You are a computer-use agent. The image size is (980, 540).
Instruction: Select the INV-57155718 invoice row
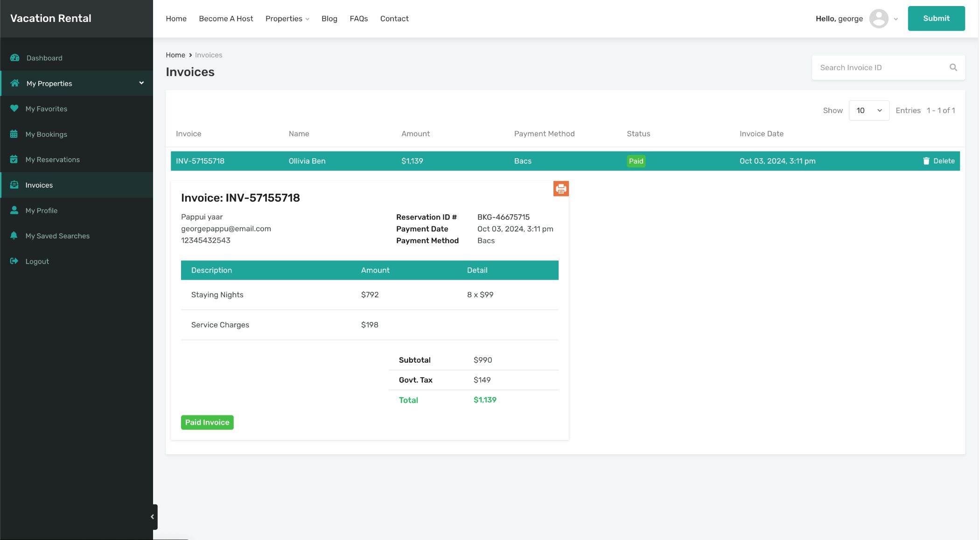click(x=200, y=161)
